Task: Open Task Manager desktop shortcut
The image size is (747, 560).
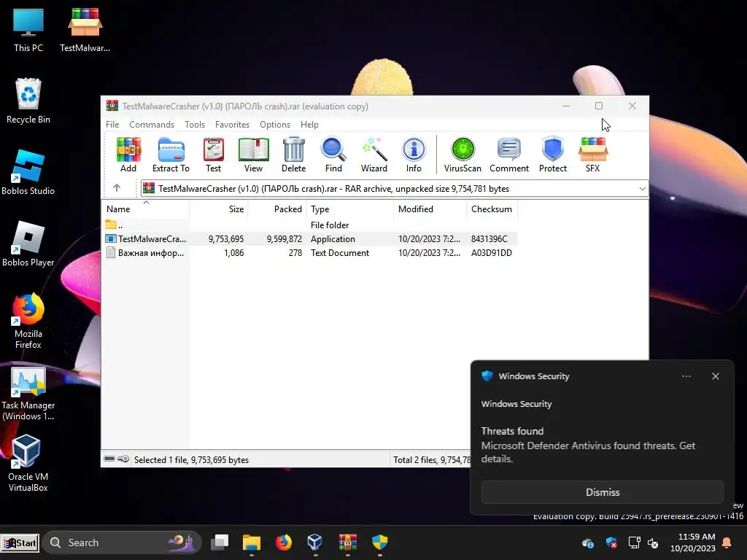Action: [x=28, y=393]
